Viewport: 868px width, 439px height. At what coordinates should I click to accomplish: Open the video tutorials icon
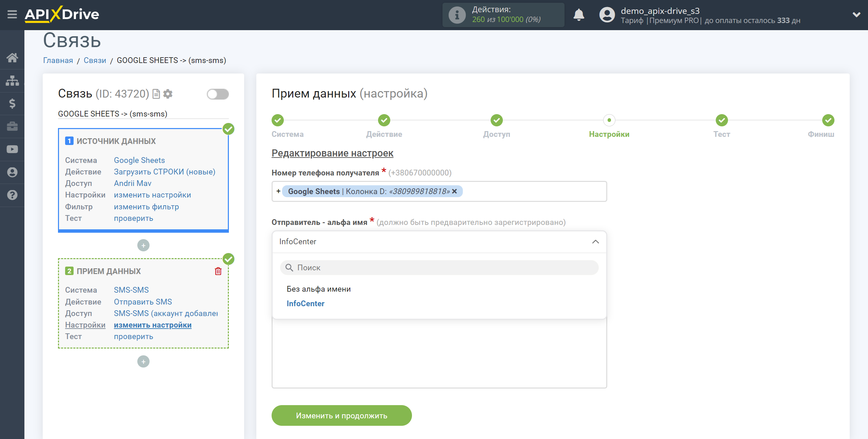12,149
